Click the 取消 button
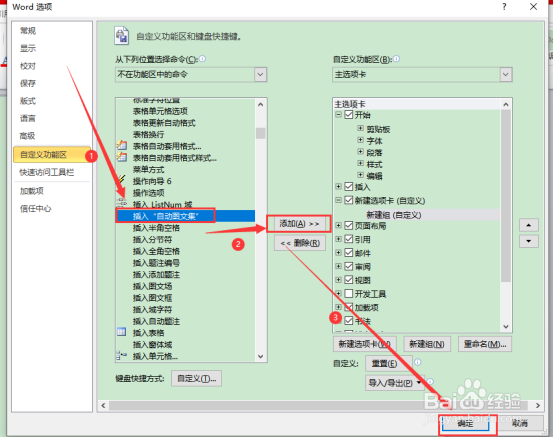 point(520,423)
